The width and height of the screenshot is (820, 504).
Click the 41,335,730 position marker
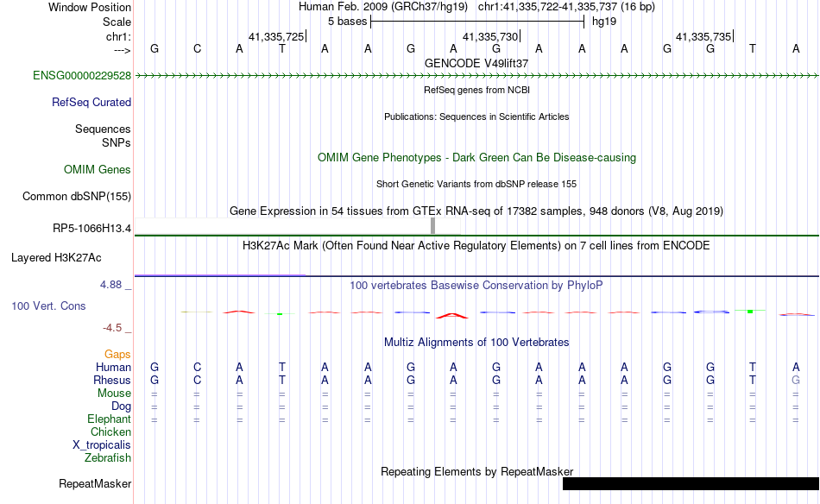(490, 36)
